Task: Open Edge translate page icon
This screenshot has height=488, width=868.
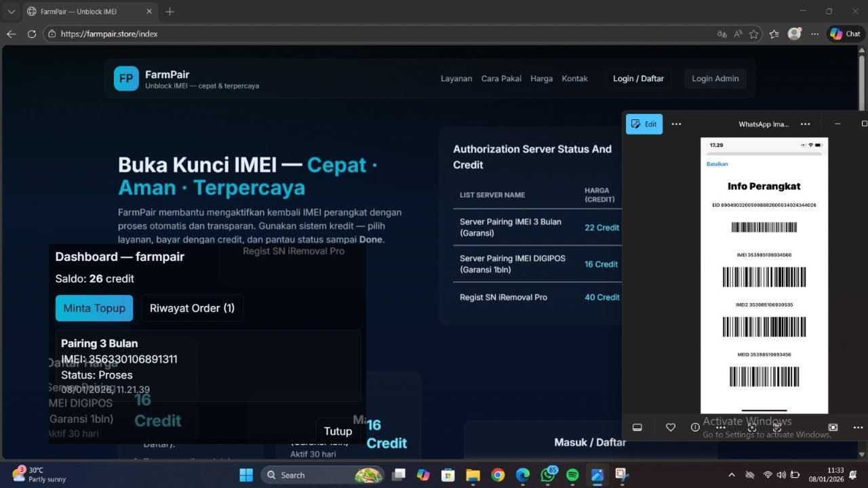Action: [722, 34]
